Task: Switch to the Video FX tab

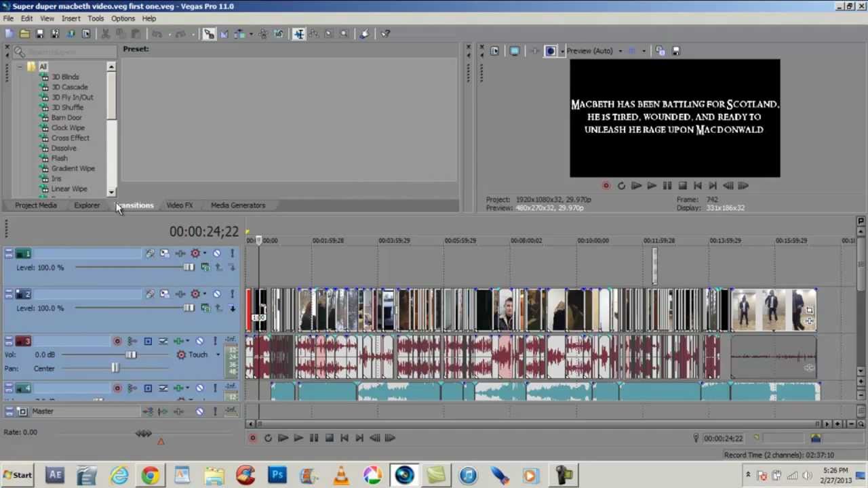Action: pyautogui.click(x=180, y=205)
